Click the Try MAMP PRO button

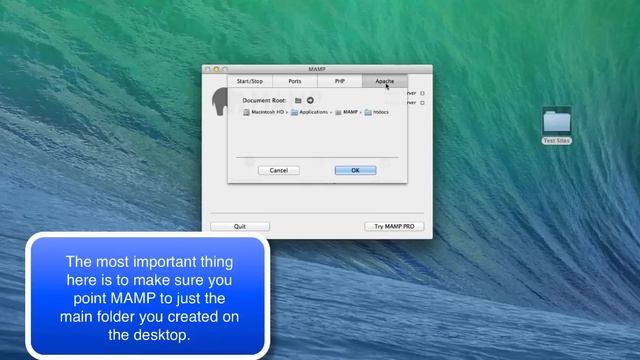click(394, 227)
